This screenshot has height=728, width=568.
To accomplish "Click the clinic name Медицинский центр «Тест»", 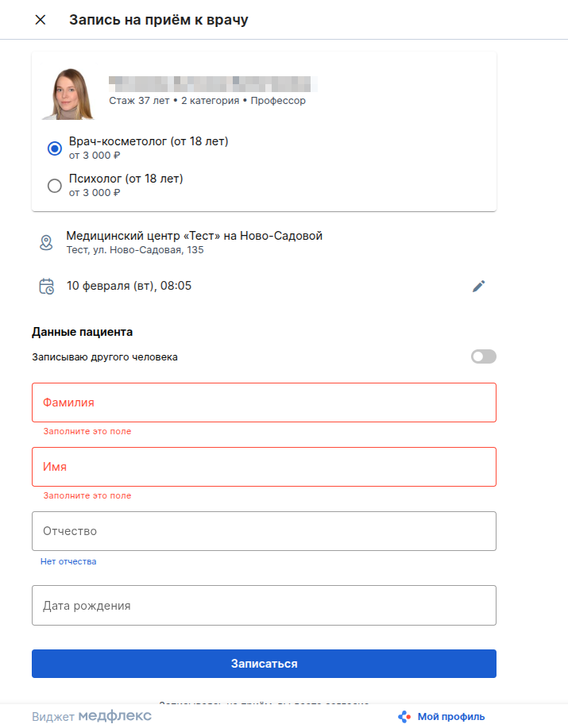I will (194, 236).
